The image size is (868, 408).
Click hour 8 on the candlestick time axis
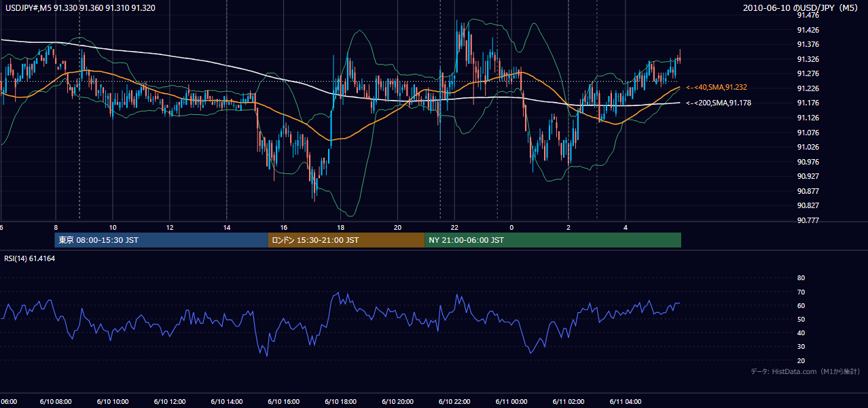(x=56, y=227)
